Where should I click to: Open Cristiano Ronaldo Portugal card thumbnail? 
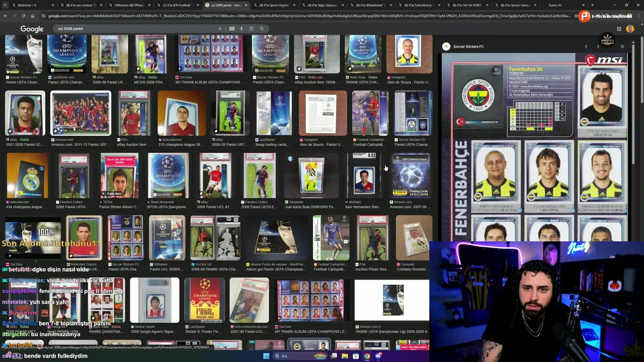[84, 238]
